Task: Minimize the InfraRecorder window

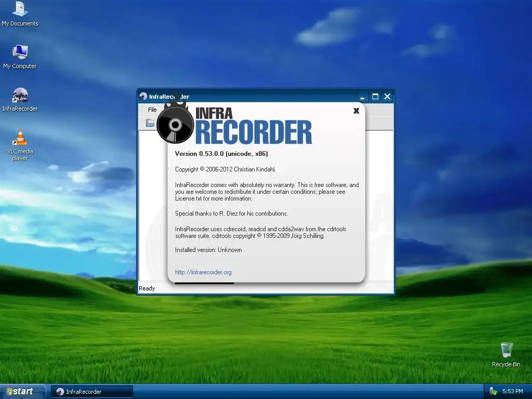Action: 362,97
